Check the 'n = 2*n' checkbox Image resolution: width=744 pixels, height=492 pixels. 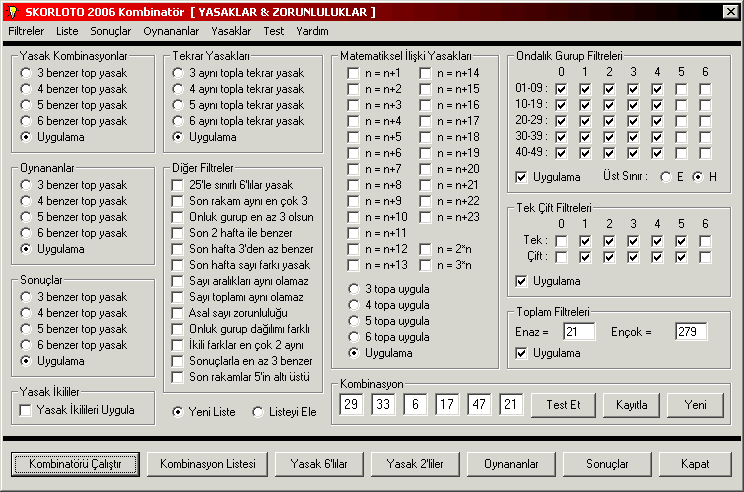(427, 249)
